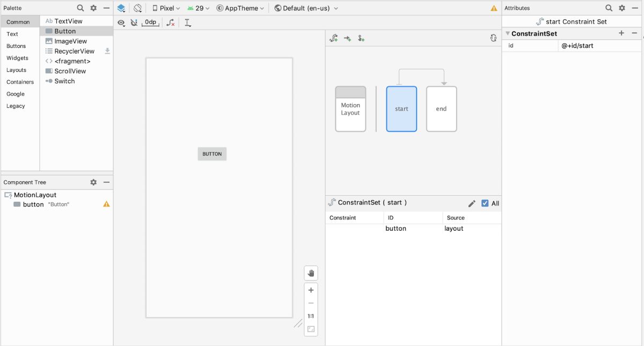Viewport: 644px width, 346px height.
Task: Toggle the screen orientation icon
Action: coord(138,8)
